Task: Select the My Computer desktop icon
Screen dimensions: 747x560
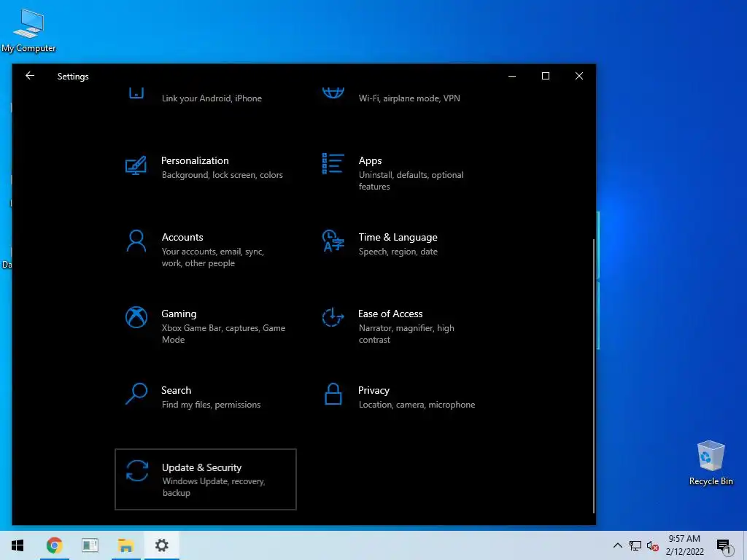Action: point(28,30)
